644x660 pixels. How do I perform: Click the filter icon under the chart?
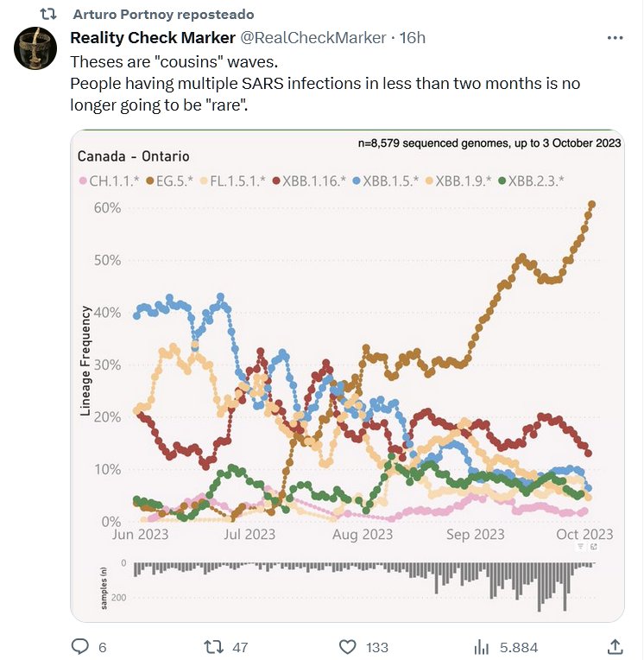[x=580, y=548]
